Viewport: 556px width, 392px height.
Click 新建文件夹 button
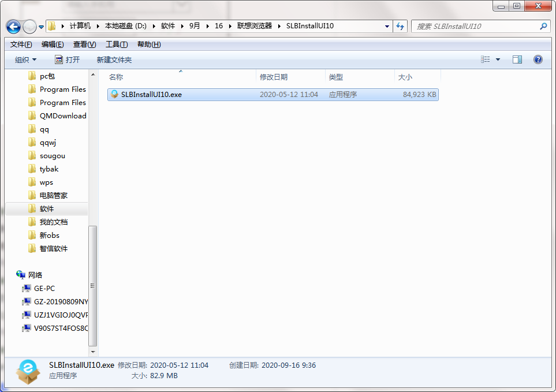[114, 59]
